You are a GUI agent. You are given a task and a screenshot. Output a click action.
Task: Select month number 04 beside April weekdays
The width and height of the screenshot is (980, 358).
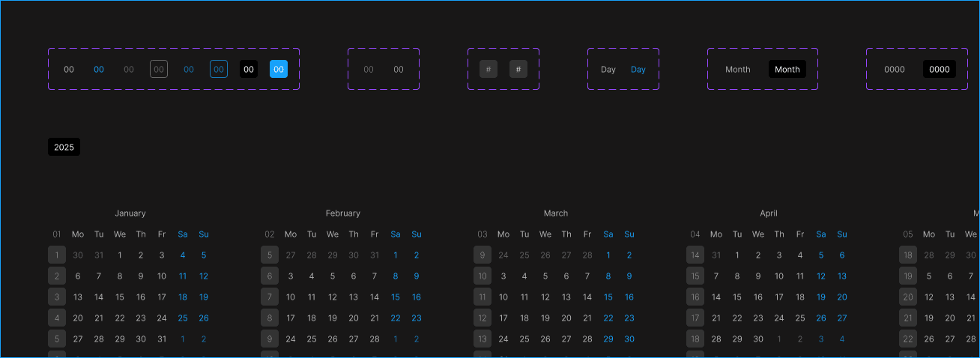tap(695, 234)
